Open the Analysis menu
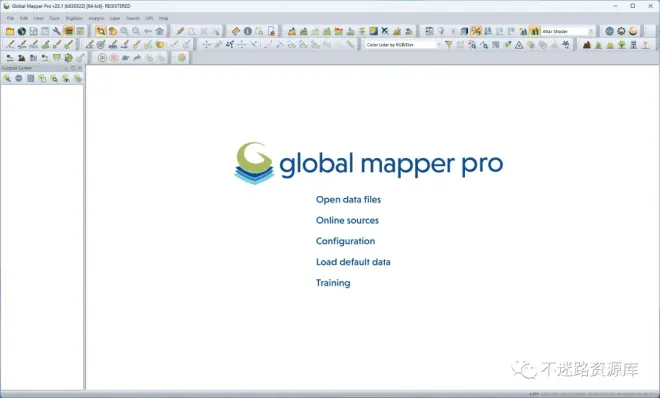Image resolution: width=660 pixels, height=398 pixels. pos(96,18)
